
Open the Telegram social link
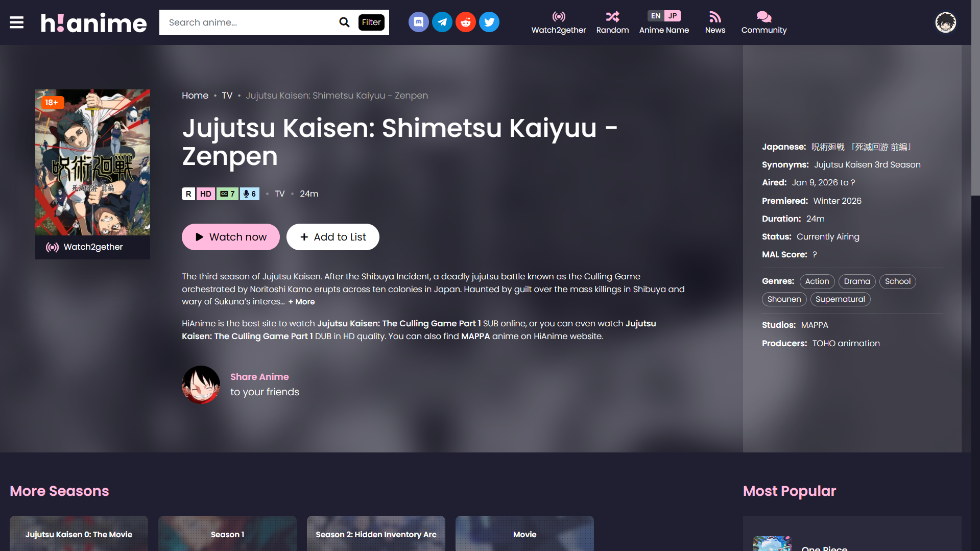[x=442, y=22]
